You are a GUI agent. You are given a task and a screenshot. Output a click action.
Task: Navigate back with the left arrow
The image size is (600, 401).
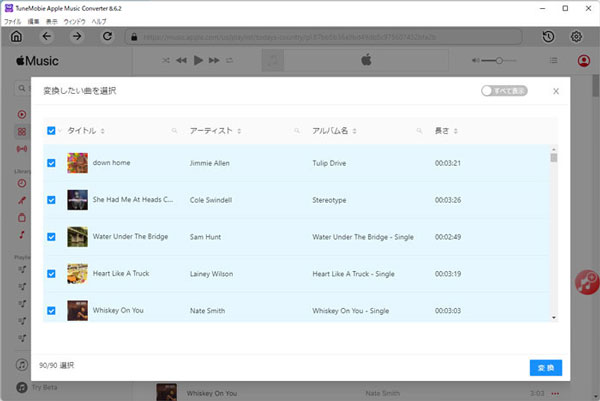(x=46, y=36)
